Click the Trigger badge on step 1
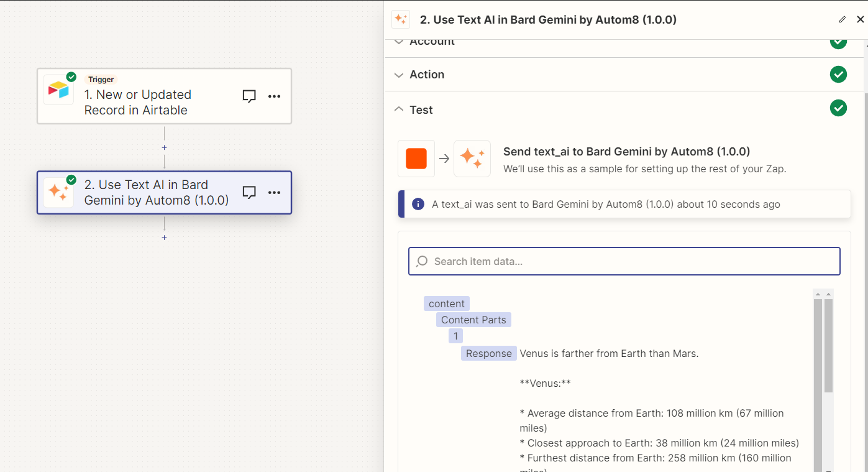The width and height of the screenshot is (868, 472). pyautogui.click(x=101, y=80)
